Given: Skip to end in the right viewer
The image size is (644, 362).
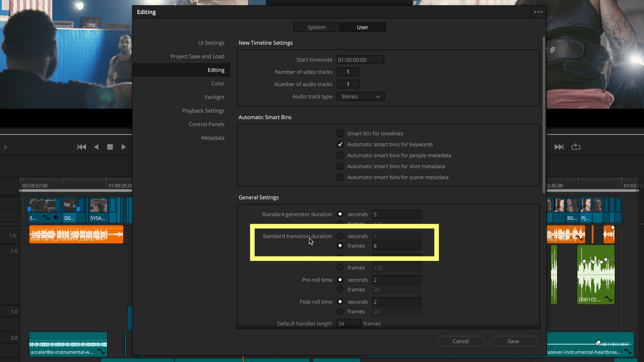Looking at the screenshot, I should (559, 147).
